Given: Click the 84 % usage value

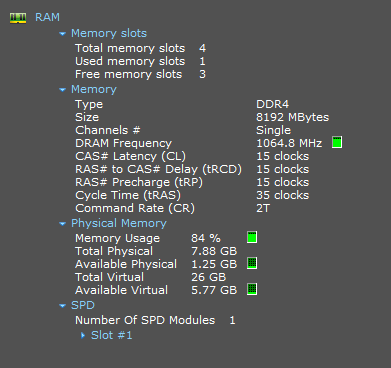Looking at the screenshot, I should tap(206, 238).
